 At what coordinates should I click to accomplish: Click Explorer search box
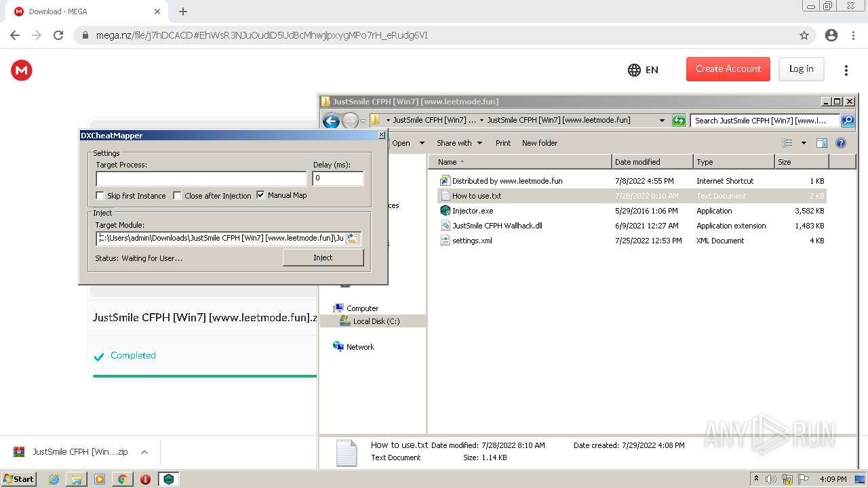[x=765, y=121]
